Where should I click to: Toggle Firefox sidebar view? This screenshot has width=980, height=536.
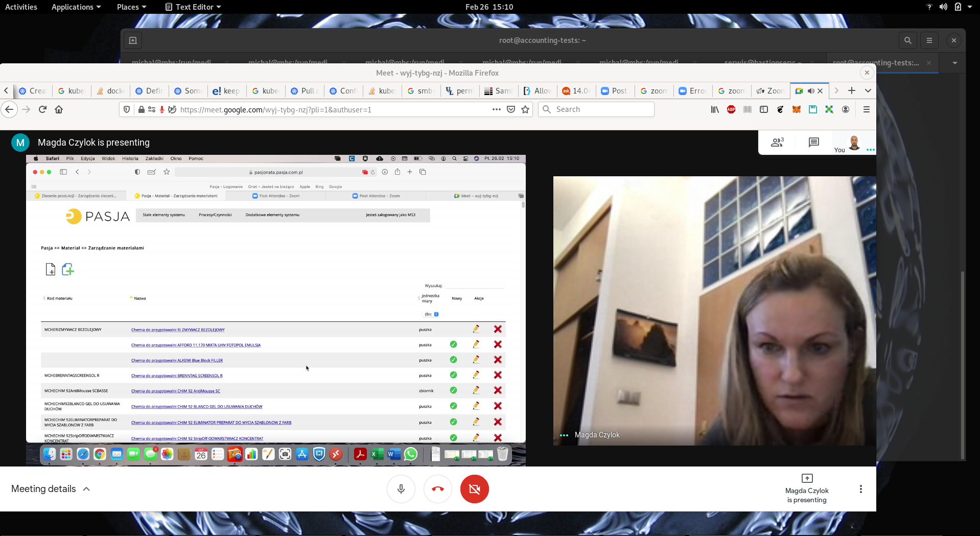click(x=764, y=109)
